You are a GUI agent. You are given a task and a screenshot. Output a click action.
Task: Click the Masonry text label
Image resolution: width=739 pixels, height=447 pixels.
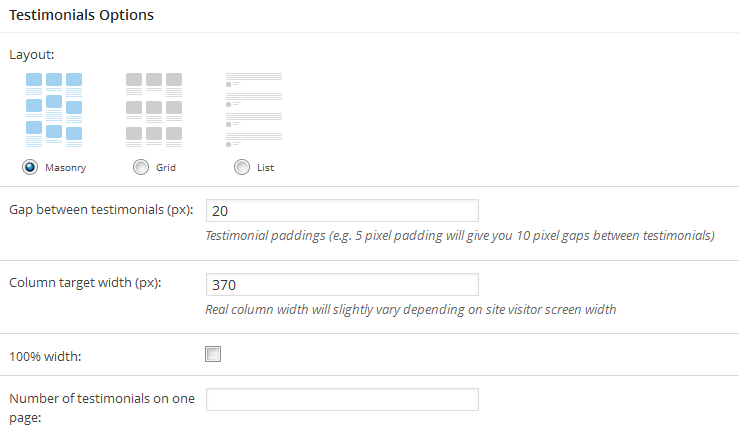[x=65, y=168]
